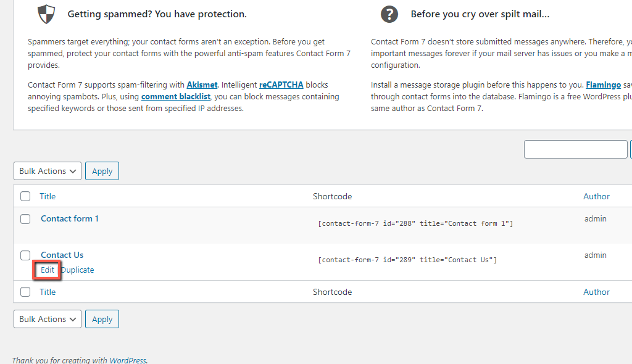Open the bottom Bulk Actions dropdown
The image size is (632, 364).
(48, 319)
